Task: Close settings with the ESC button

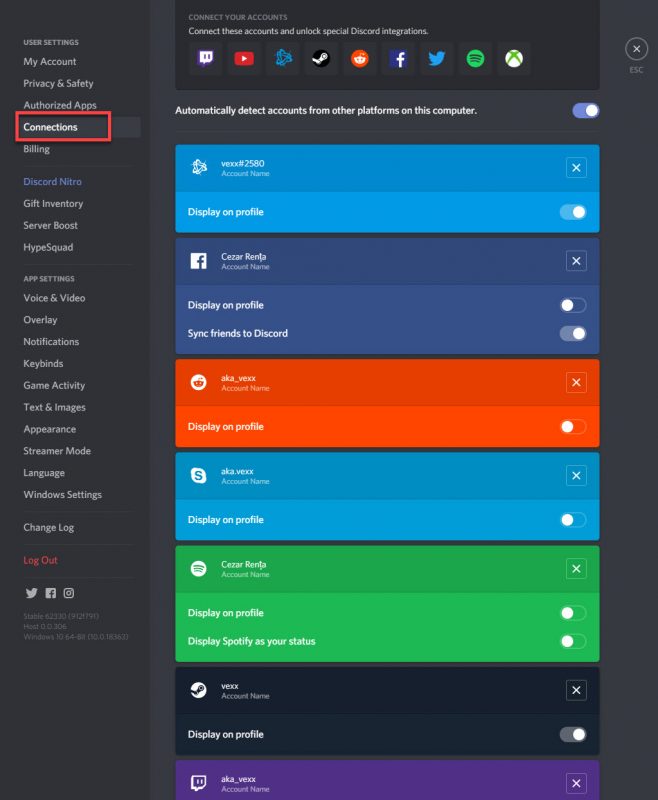Action: [x=636, y=49]
